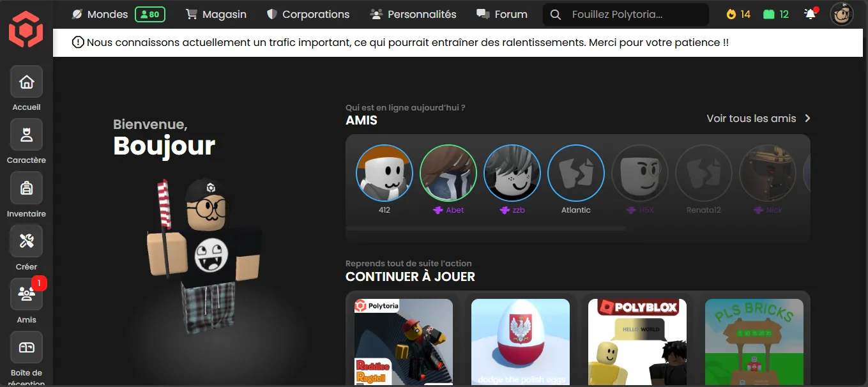Open friend Abet's avatar
The image size is (868, 387).
click(x=448, y=173)
